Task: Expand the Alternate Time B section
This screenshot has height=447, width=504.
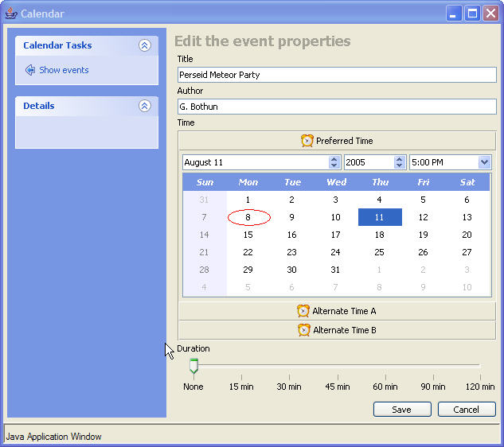Action: click(x=337, y=330)
